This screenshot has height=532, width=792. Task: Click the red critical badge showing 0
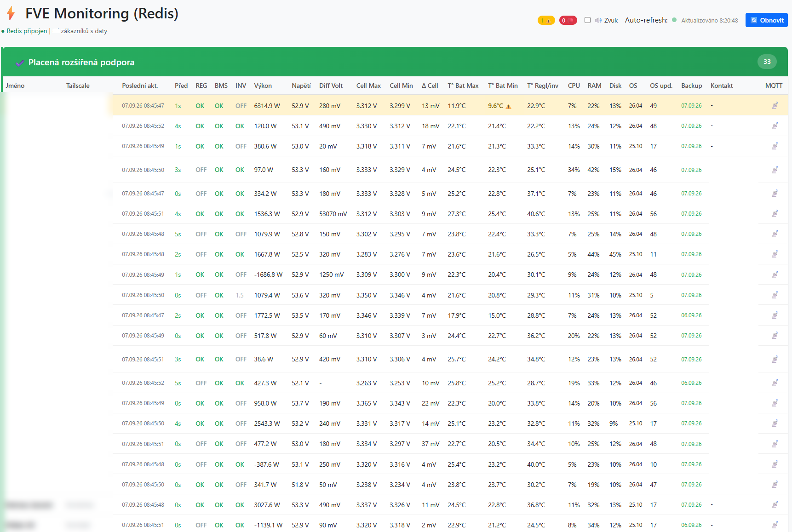pyautogui.click(x=568, y=20)
